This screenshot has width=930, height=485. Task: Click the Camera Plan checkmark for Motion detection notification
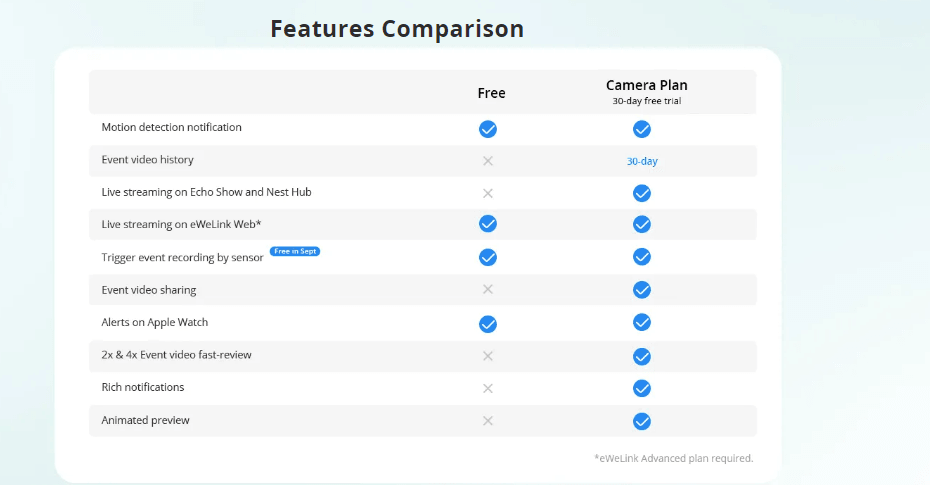tap(641, 129)
